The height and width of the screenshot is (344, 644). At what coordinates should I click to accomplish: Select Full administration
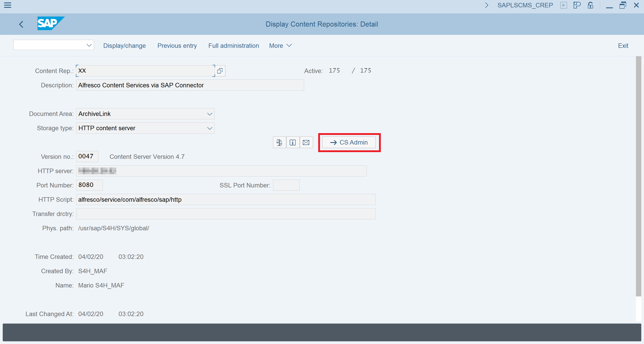pyautogui.click(x=233, y=46)
